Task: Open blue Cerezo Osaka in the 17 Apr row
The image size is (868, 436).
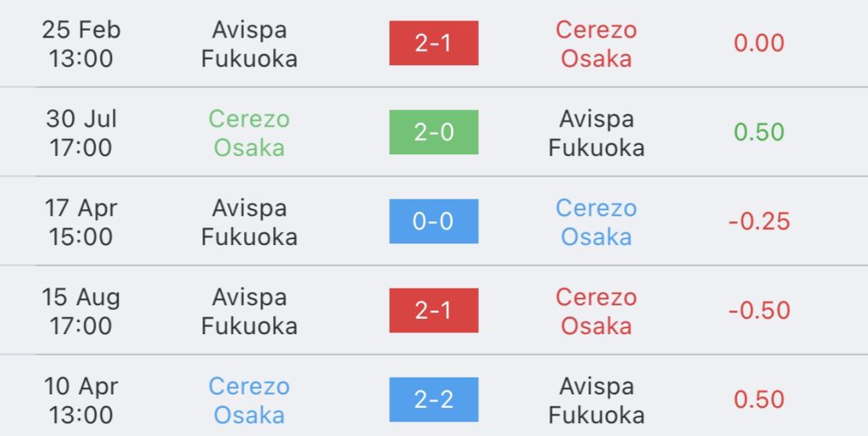Action: click(x=596, y=222)
